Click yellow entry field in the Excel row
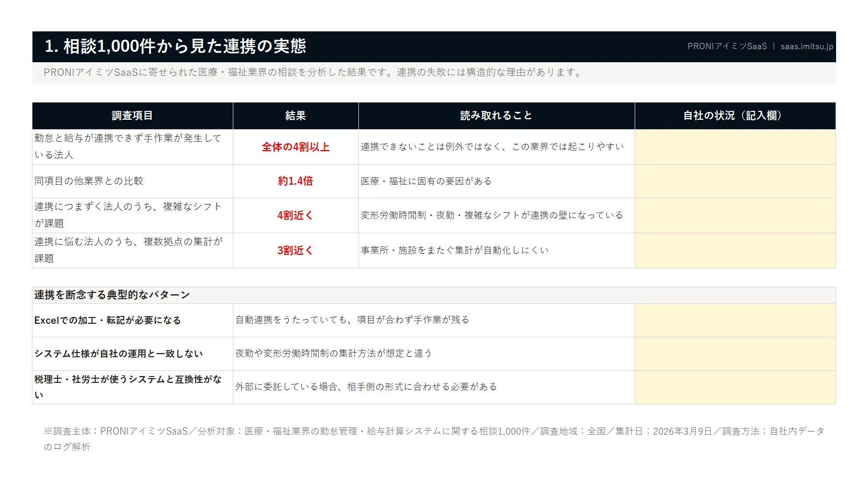This screenshot has width=868, height=488. click(735, 320)
